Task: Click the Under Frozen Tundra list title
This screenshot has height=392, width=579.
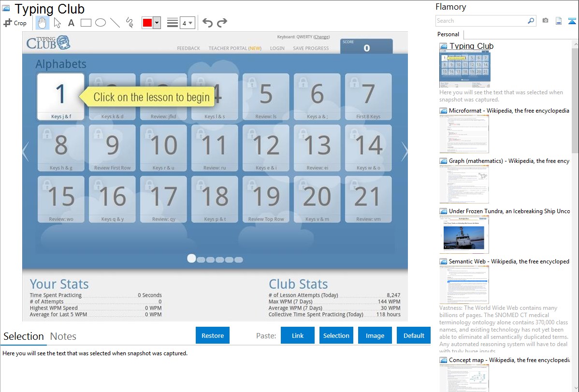Action: click(x=509, y=211)
